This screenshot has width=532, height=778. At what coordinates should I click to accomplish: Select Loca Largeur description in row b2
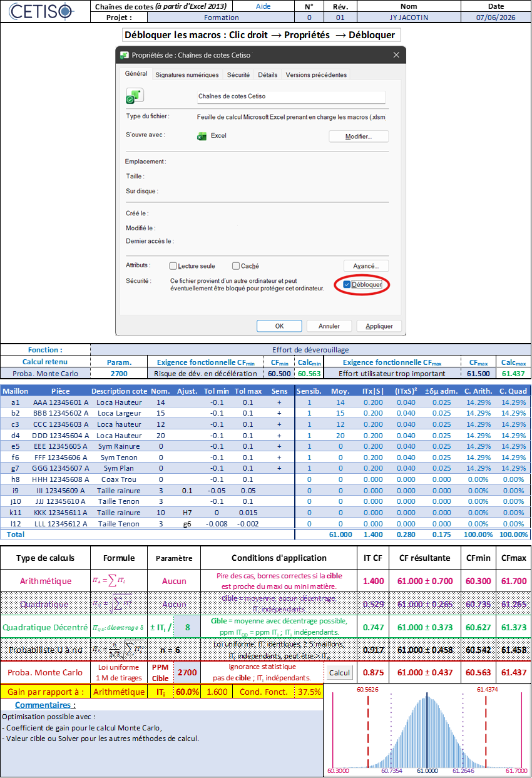point(119,414)
